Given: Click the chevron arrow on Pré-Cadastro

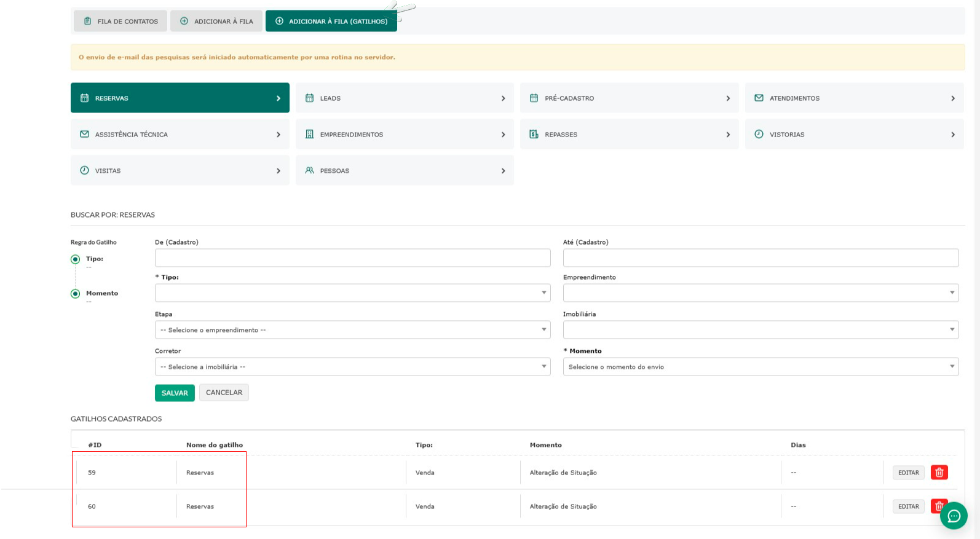Looking at the screenshot, I should (728, 98).
